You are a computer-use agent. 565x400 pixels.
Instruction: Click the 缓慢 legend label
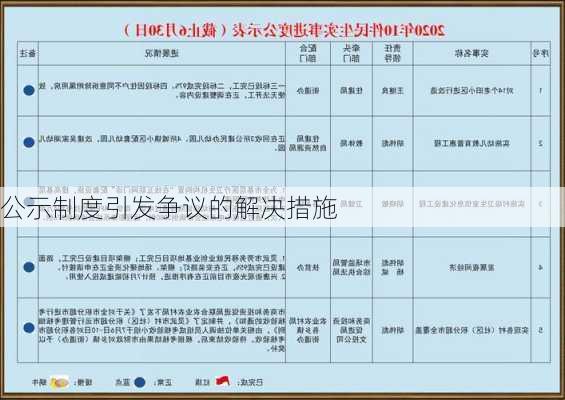pyautogui.click(x=83, y=382)
